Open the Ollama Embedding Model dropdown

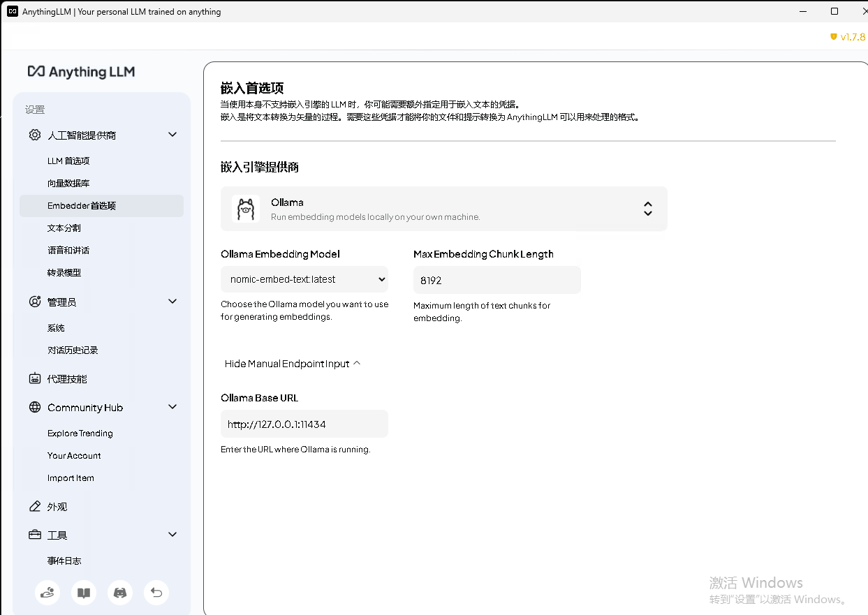click(x=304, y=279)
